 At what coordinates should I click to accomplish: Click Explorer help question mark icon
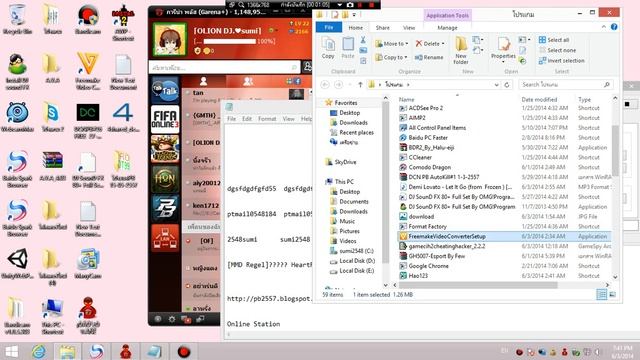tap(614, 27)
